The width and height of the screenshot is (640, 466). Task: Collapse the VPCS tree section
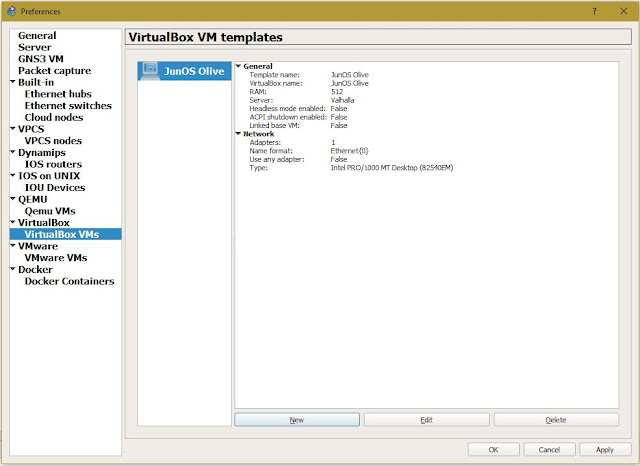pos(13,129)
